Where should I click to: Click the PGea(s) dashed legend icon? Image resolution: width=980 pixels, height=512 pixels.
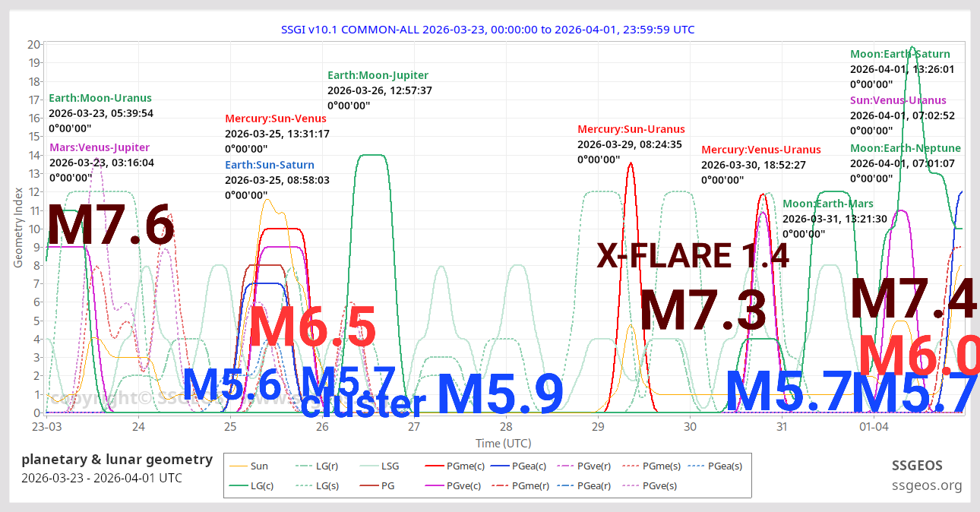[694, 466]
